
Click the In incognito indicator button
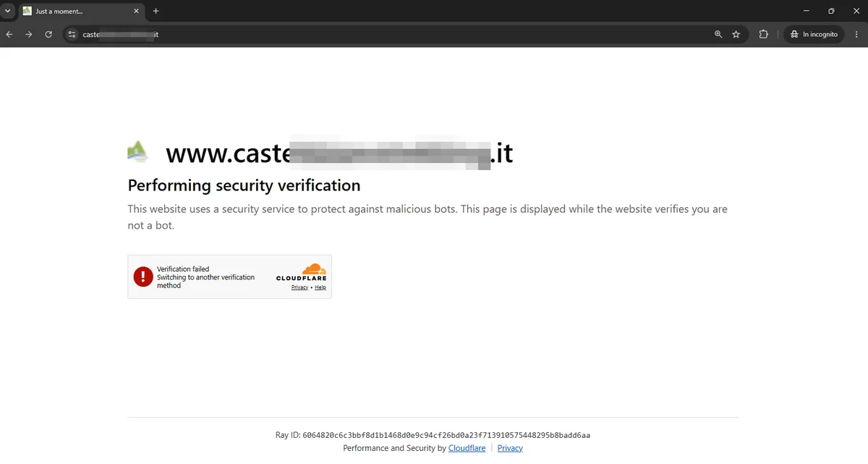[814, 34]
